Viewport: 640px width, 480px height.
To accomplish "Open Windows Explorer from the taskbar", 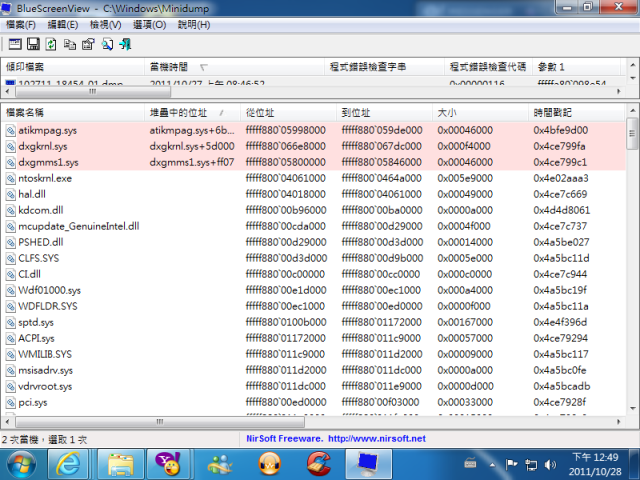I will tap(121, 464).
